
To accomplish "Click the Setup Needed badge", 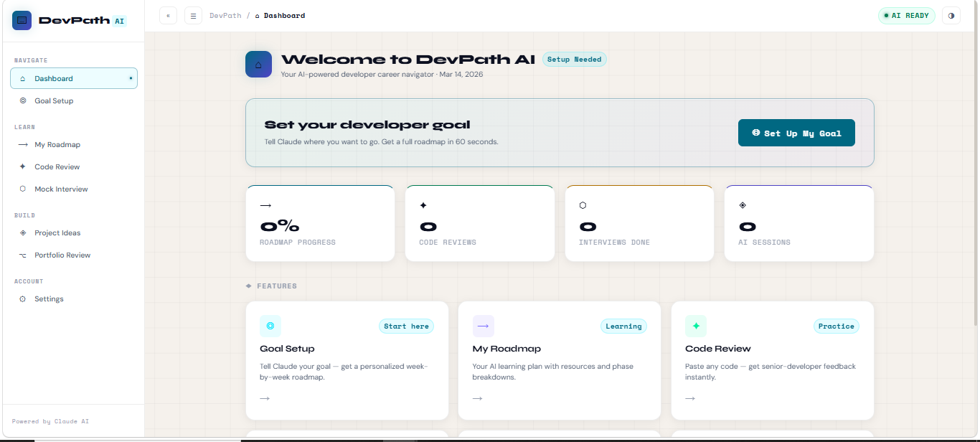I will 574,60.
